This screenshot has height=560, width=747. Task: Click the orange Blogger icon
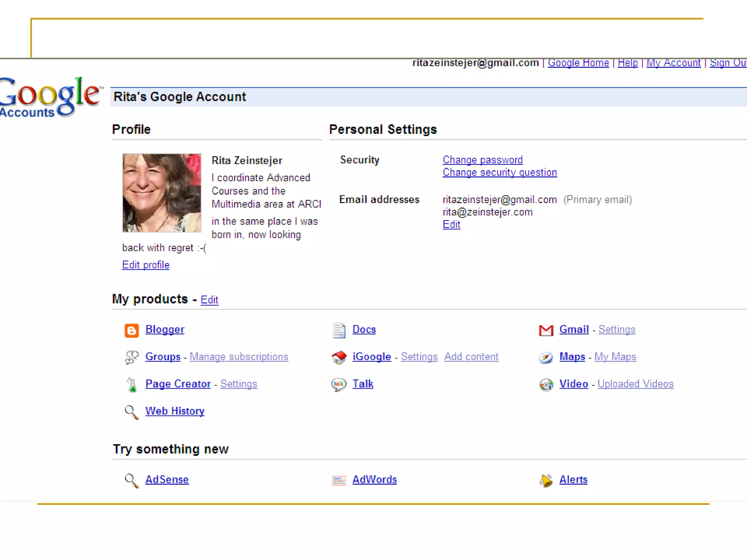coord(131,330)
